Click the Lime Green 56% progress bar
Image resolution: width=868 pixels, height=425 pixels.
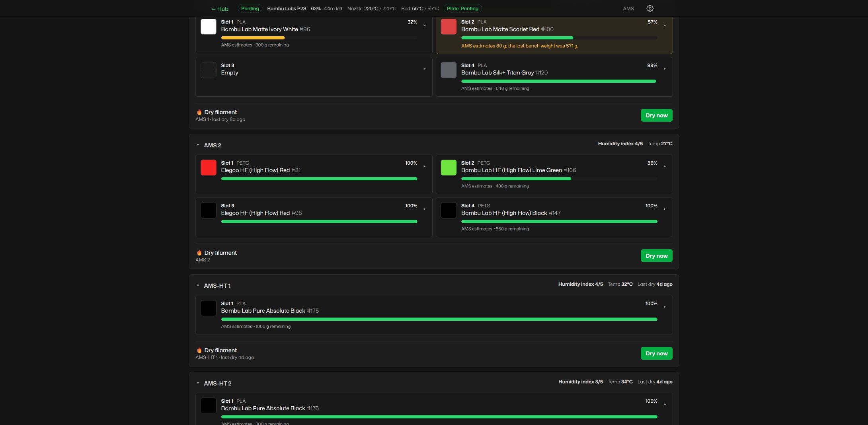[559, 179]
